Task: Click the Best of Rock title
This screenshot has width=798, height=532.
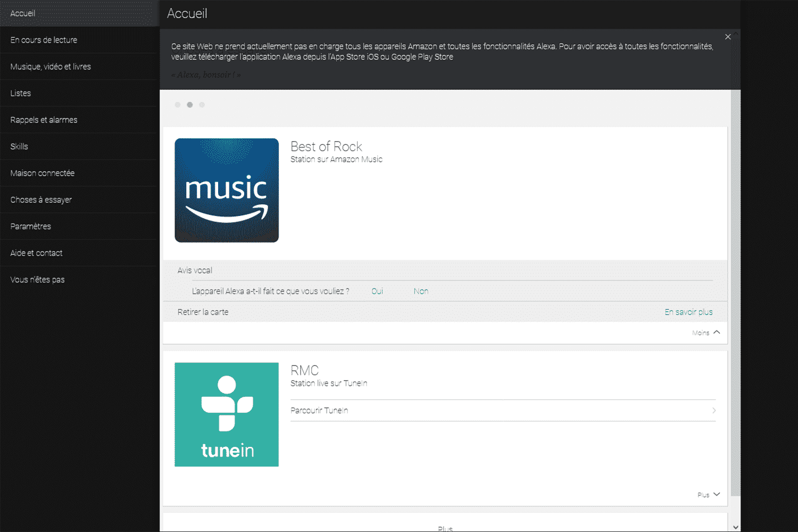Action: click(326, 146)
